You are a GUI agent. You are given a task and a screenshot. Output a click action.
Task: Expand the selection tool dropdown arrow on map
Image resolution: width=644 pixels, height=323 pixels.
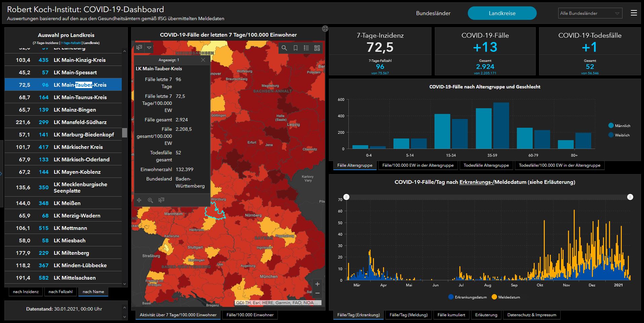149,48
